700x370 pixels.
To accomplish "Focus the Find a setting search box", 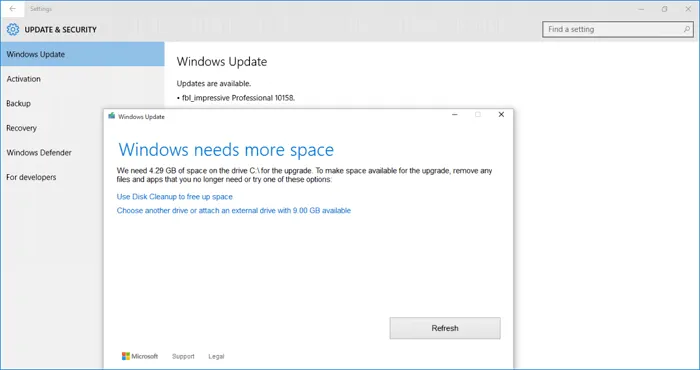I will (618, 29).
